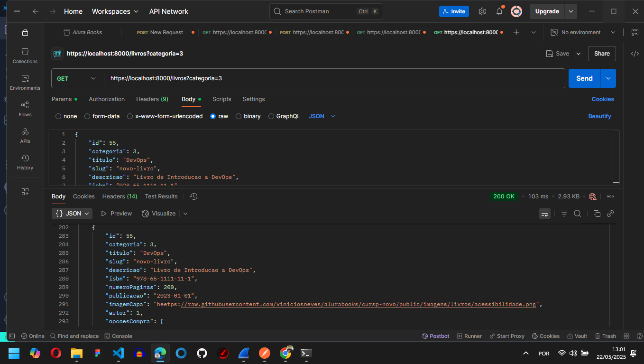Open response more options ellipsis

pyautogui.click(x=610, y=196)
